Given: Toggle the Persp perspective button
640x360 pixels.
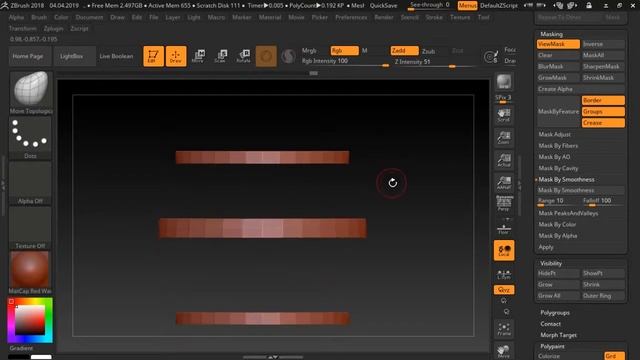Looking at the screenshot, I should pos(504,203).
